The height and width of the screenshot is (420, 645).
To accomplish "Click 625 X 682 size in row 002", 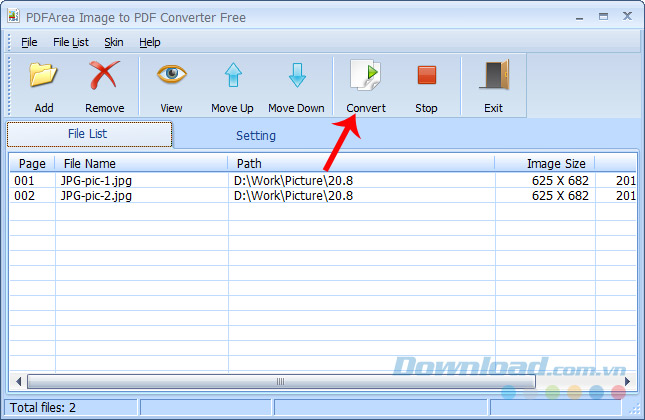I will (x=560, y=196).
